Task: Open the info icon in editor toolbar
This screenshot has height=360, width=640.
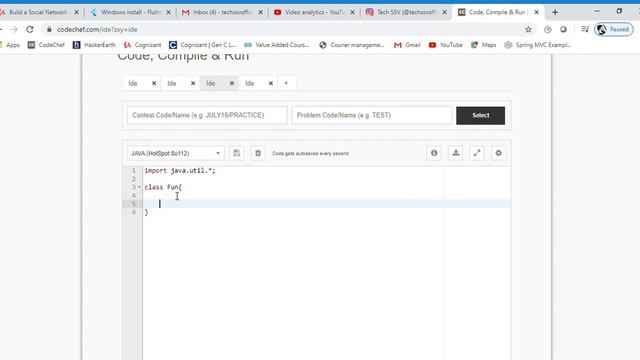Action: (434, 153)
